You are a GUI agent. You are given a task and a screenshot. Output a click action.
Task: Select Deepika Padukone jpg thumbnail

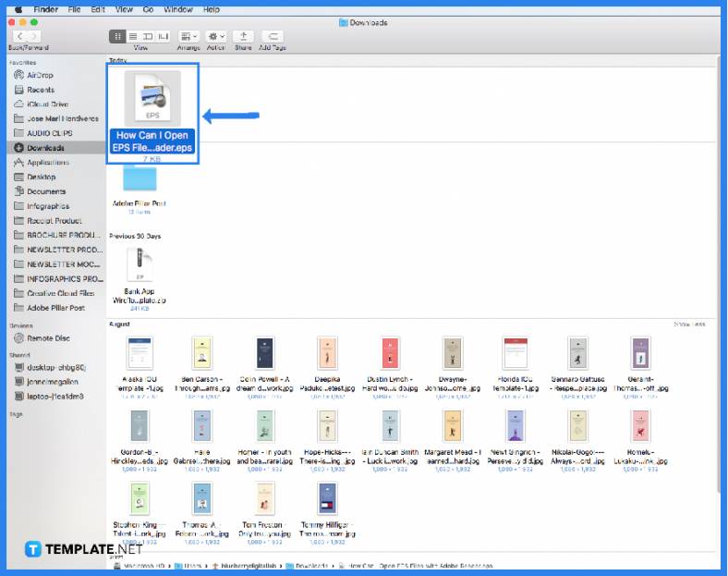click(x=327, y=353)
